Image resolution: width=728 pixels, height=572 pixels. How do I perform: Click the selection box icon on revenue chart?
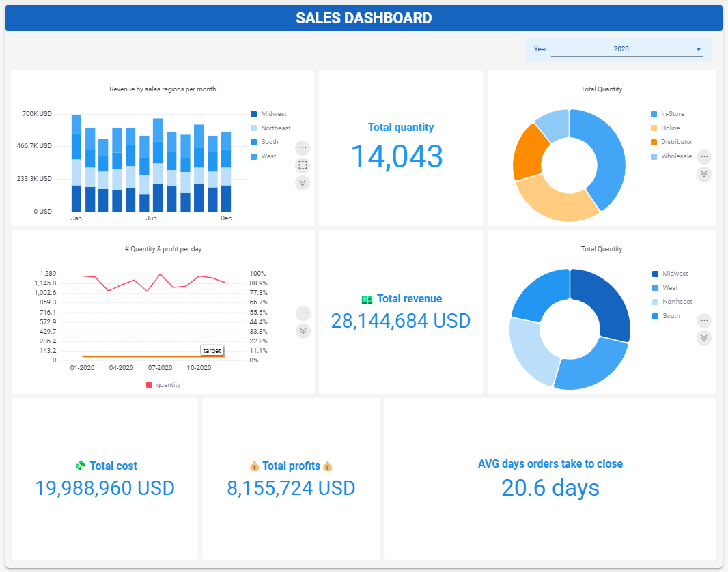coord(303,165)
